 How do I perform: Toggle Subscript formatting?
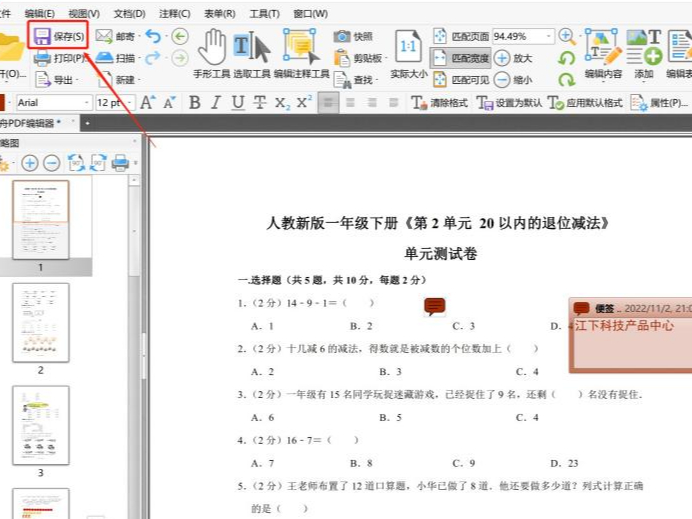coord(282,103)
